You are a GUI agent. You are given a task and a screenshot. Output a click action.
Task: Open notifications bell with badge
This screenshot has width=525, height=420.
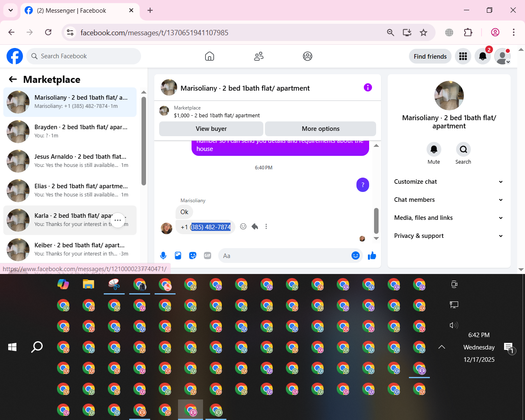[x=483, y=56]
